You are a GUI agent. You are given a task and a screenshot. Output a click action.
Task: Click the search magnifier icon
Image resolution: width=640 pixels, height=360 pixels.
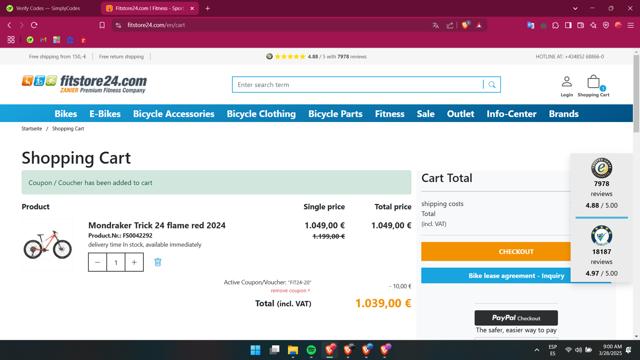coord(492,84)
